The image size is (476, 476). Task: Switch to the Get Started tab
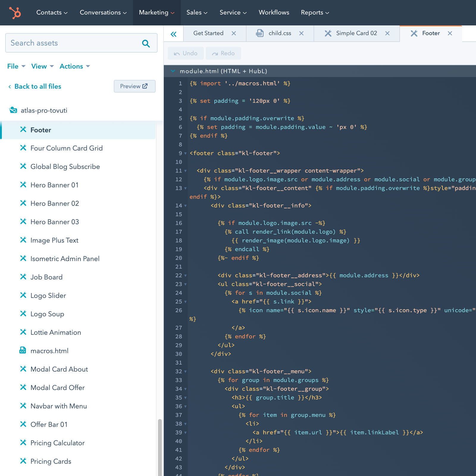(208, 33)
